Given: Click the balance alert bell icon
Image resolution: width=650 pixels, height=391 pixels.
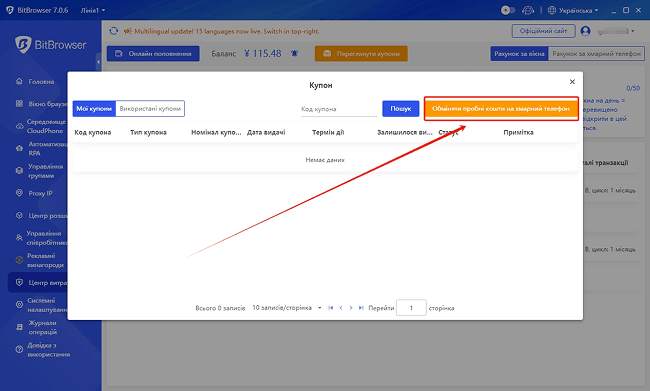Looking at the screenshot, I should point(294,53).
